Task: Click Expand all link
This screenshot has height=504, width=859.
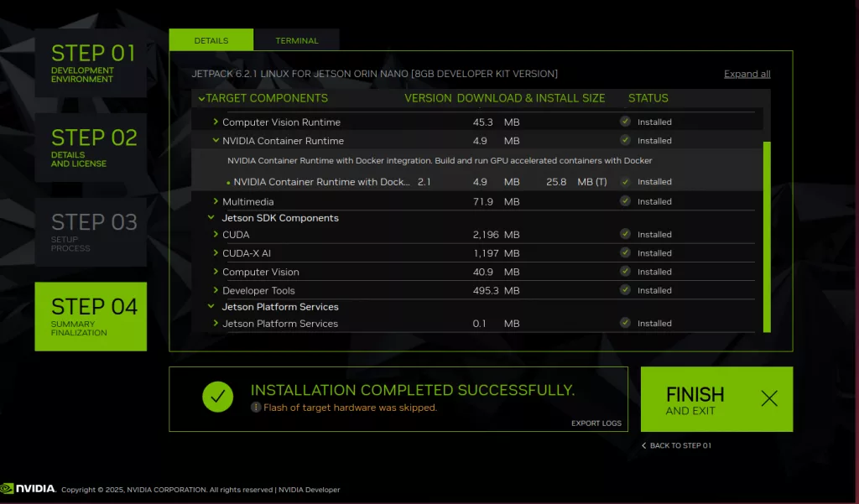Action: 747,74
